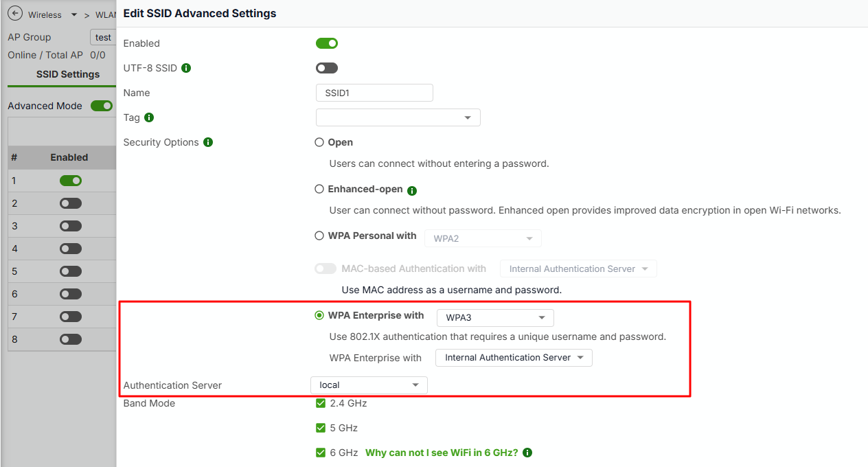Click the info icon next to UTF-8 SSID
This screenshot has width=868, height=467.
(186, 68)
